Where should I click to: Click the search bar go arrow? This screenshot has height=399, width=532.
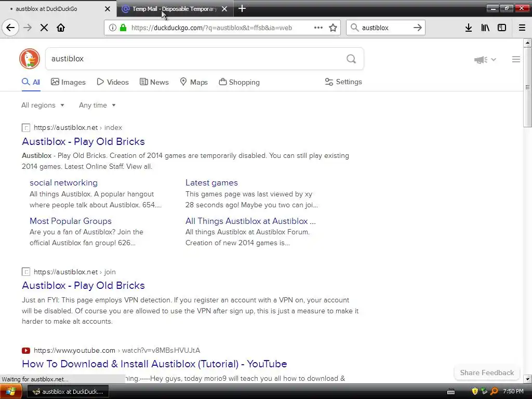tap(418, 28)
